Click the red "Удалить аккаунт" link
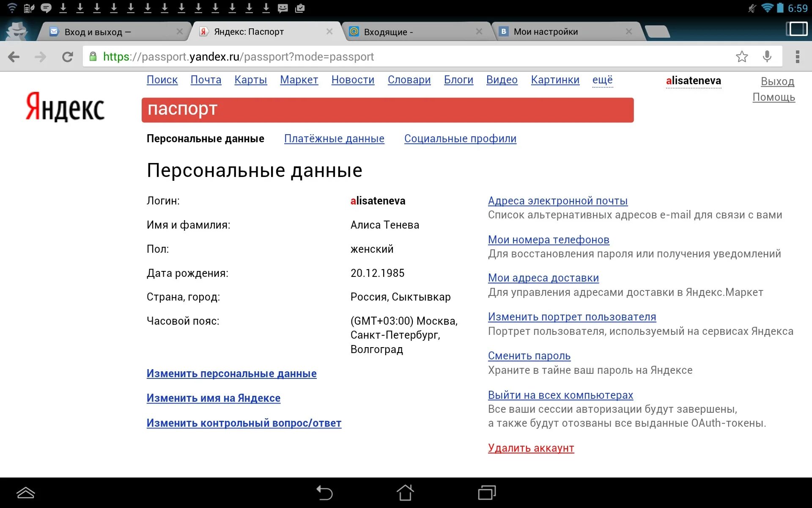Viewport: 812px width, 508px height. click(531, 448)
